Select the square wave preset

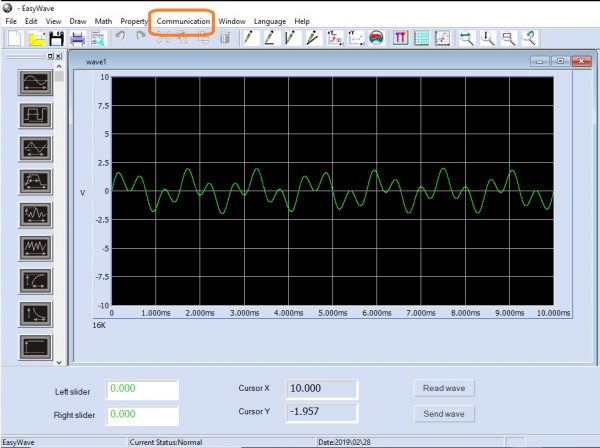[35, 116]
